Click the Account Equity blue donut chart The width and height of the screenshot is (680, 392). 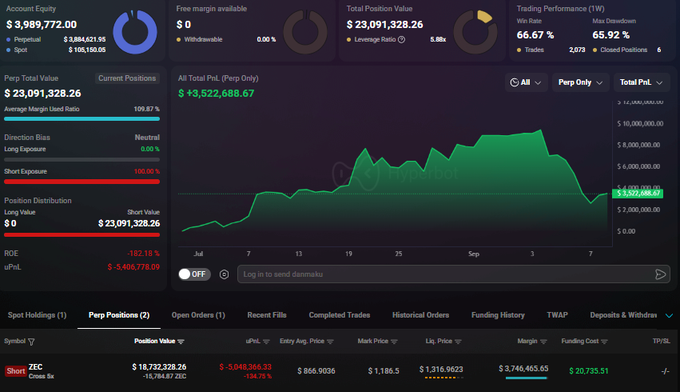[135, 32]
